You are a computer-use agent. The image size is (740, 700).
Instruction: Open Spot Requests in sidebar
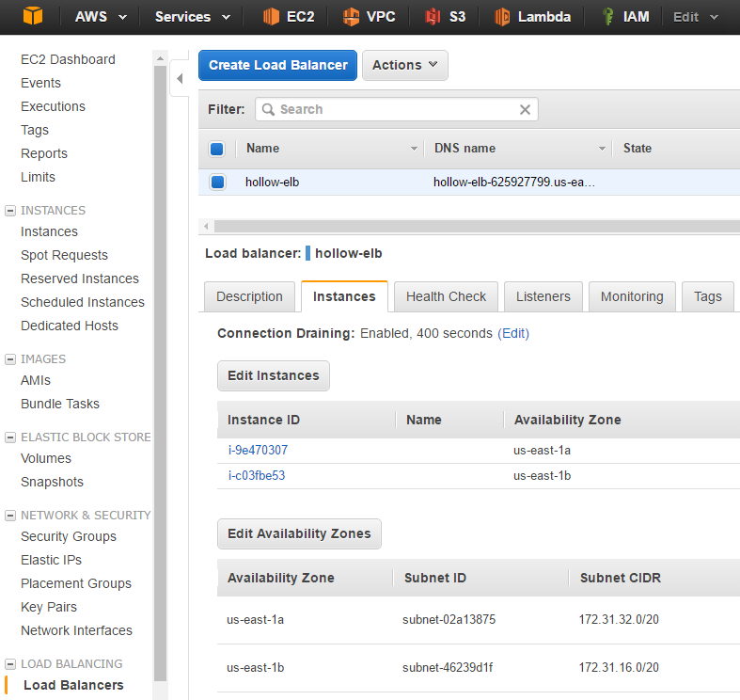tap(64, 256)
